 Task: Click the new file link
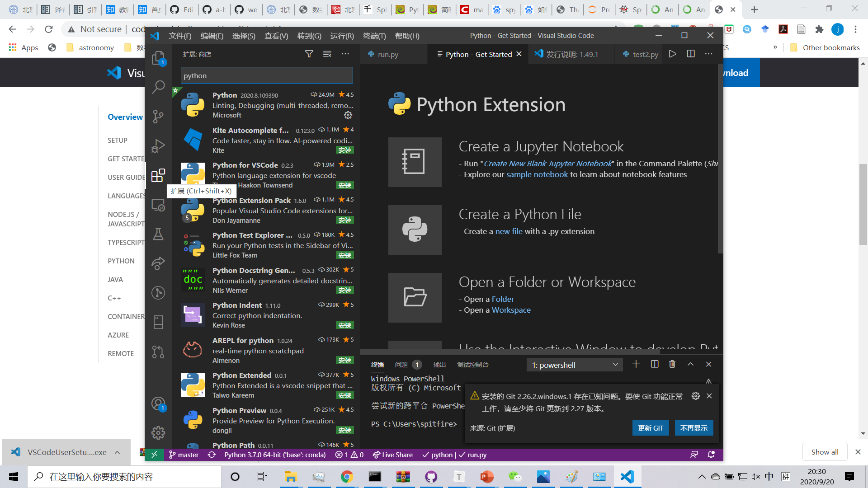click(509, 231)
